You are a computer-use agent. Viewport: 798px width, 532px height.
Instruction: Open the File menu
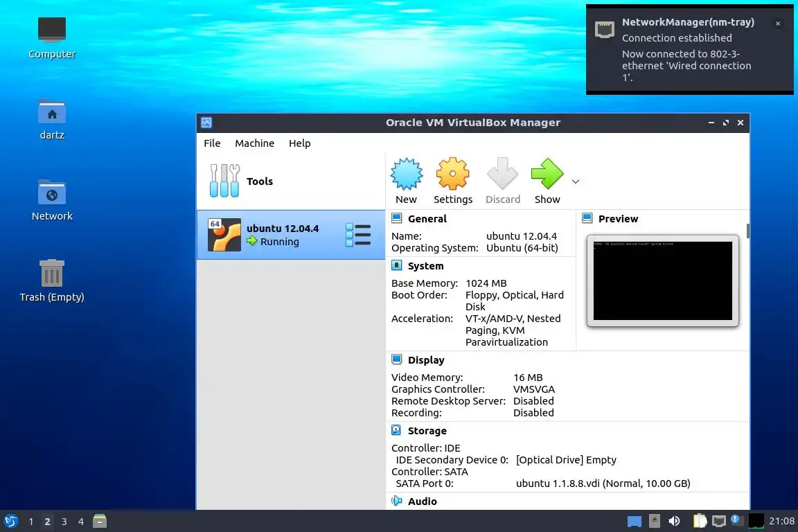[212, 143]
